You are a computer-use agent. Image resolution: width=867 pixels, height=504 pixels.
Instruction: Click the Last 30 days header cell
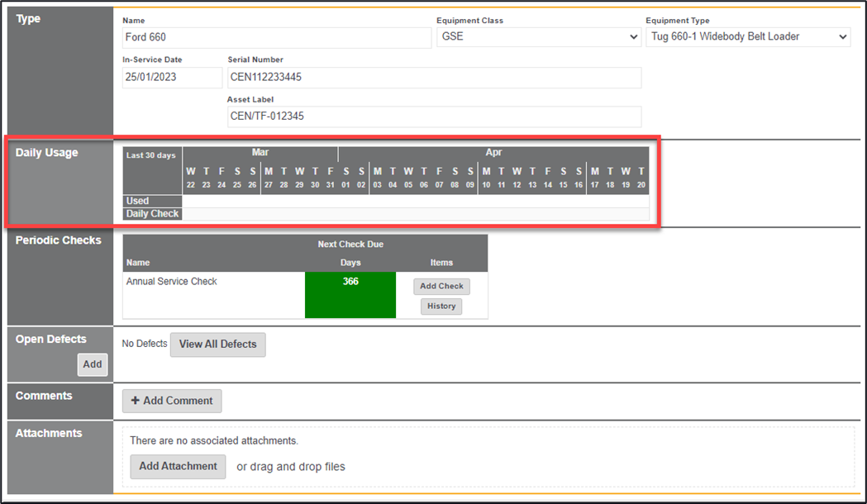point(151,155)
